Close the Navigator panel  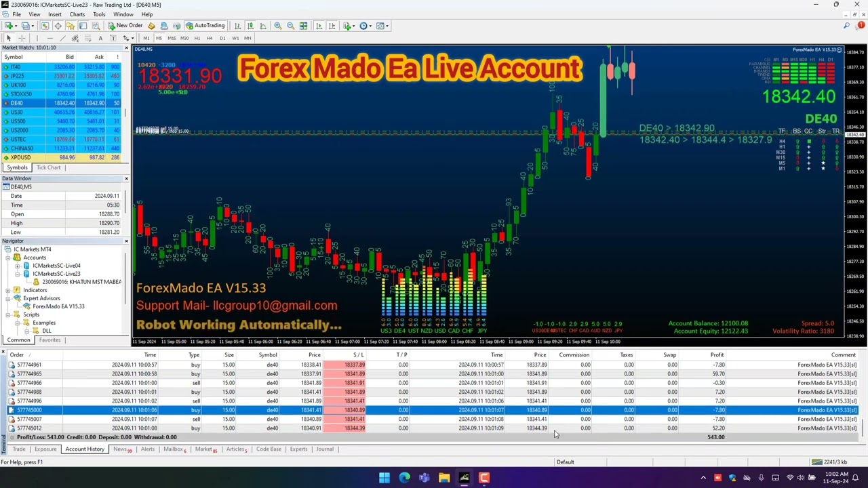(126, 241)
